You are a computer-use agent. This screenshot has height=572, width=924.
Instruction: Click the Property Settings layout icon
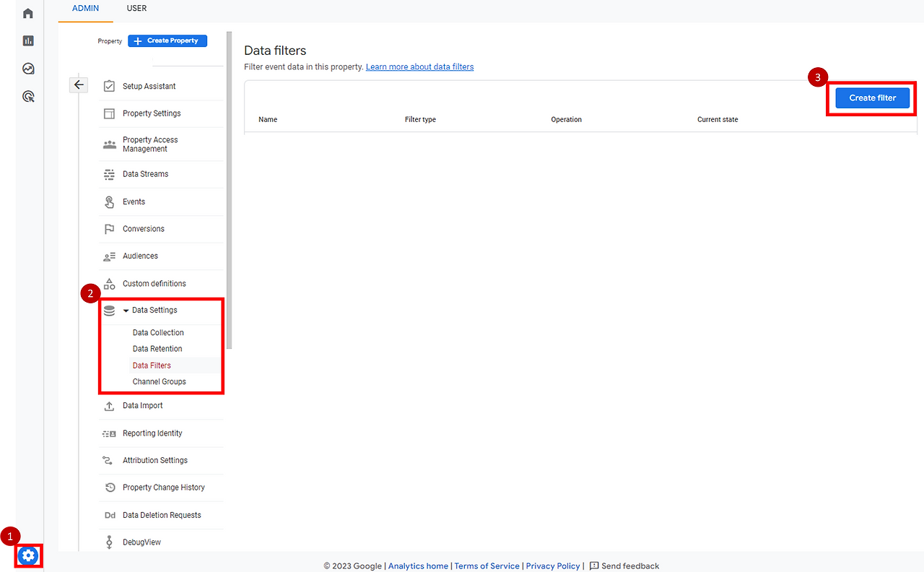point(109,113)
